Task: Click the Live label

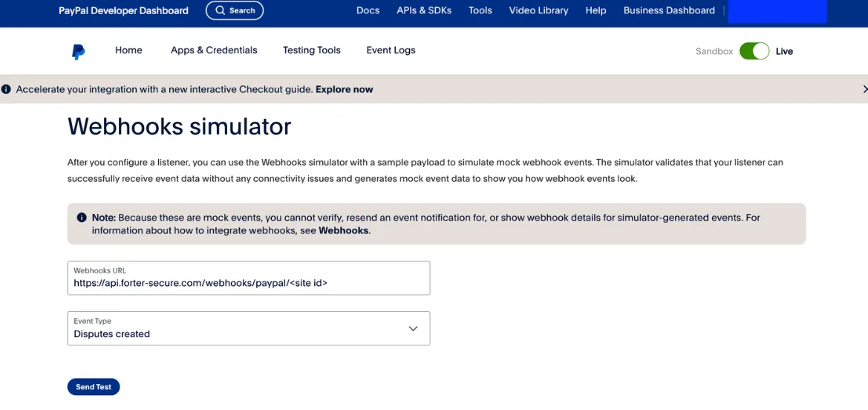Action: [x=784, y=51]
